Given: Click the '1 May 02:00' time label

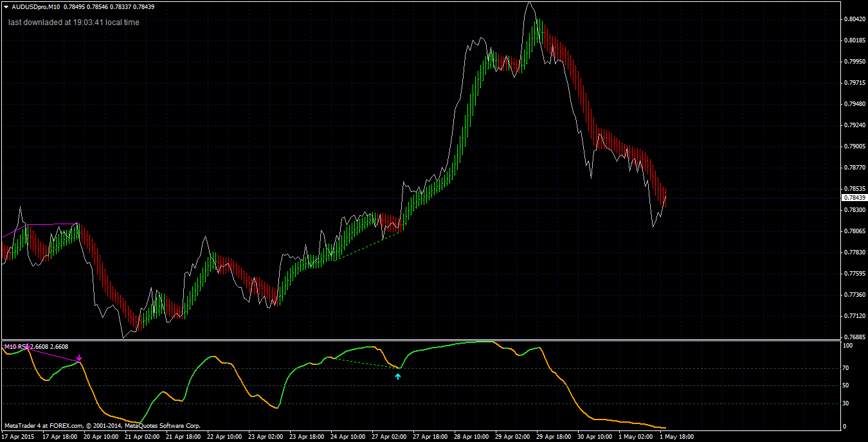Looking at the screenshot, I should tap(635, 437).
